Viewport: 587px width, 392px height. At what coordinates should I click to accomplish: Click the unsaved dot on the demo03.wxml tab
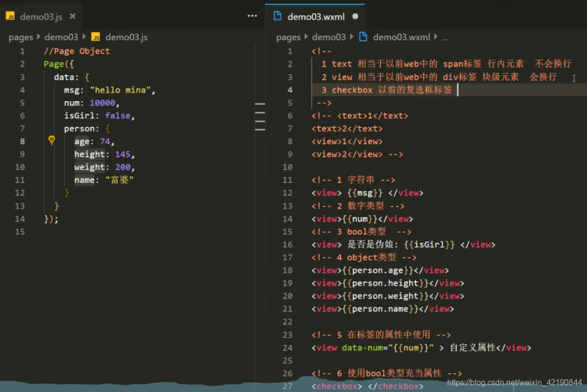click(x=355, y=16)
